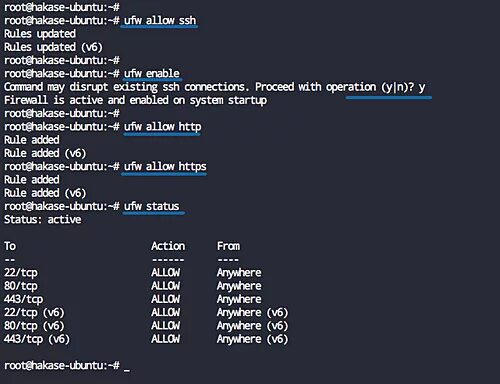The image size is (500, 384).
Task: Click the '22/tcp' rule entry
Action: pyautogui.click(x=21, y=273)
